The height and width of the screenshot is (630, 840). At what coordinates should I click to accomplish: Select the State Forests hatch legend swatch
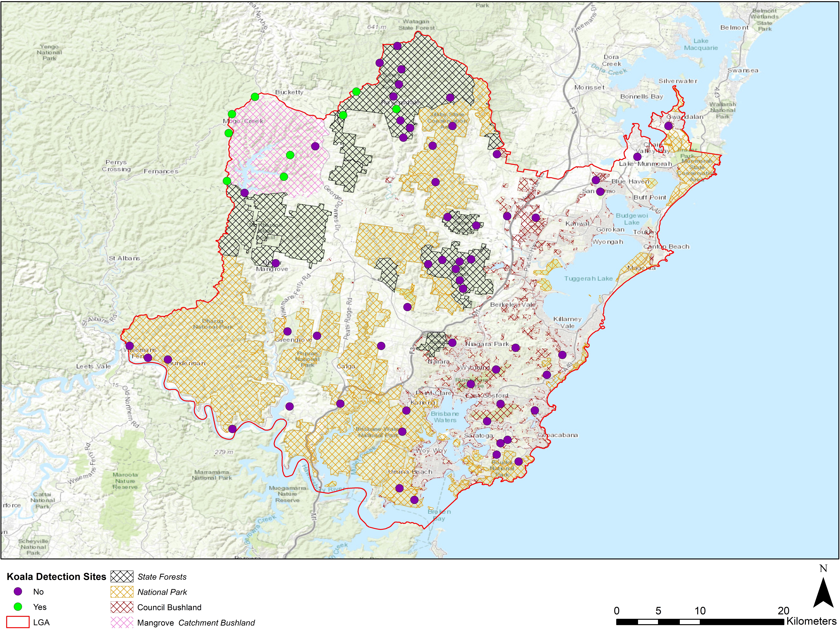click(x=122, y=576)
